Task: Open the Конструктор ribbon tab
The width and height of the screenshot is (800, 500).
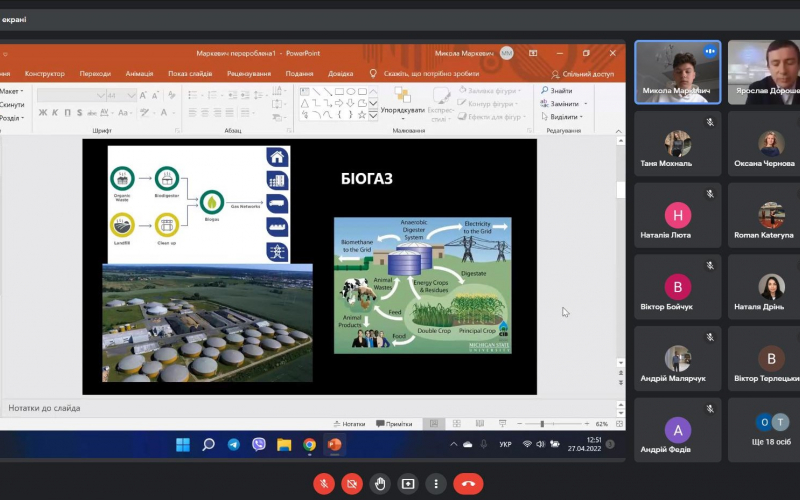Action: pyautogui.click(x=45, y=73)
